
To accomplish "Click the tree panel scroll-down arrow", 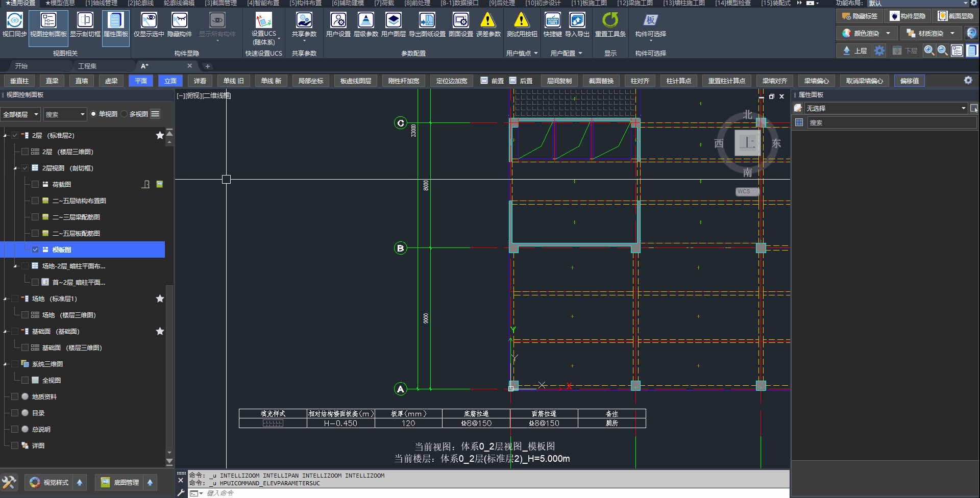I will coord(169,452).
